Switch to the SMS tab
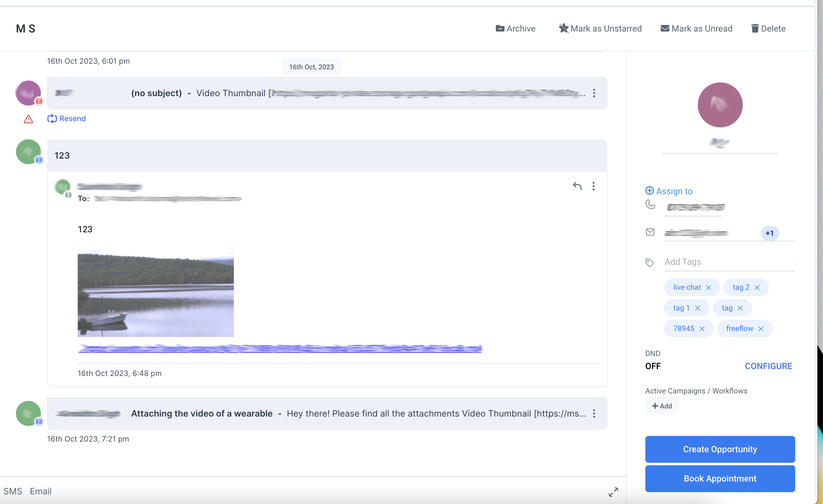The width and height of the screenshot is (823, 504). pos(13,491)
